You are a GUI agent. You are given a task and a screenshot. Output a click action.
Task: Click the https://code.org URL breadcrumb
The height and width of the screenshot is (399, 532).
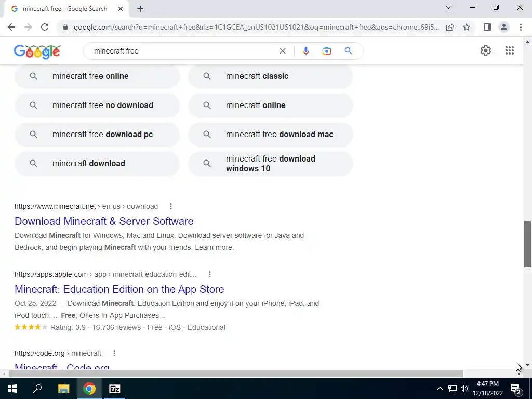click(x=58, y=353)
